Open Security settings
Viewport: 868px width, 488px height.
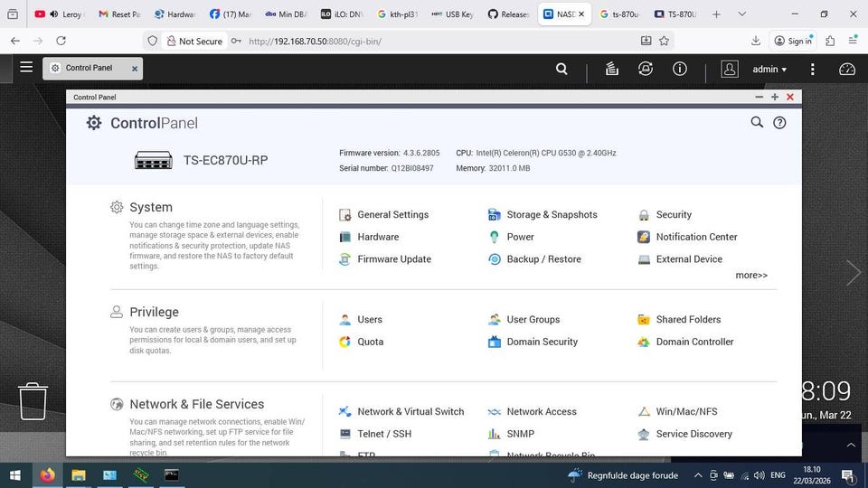coord(665,215)
